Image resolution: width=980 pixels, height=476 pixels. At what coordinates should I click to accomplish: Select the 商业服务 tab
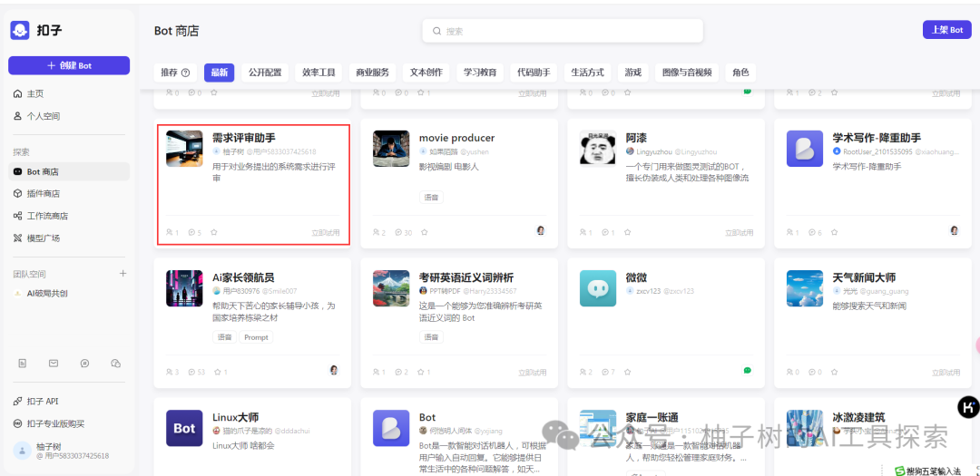point(373,73)
